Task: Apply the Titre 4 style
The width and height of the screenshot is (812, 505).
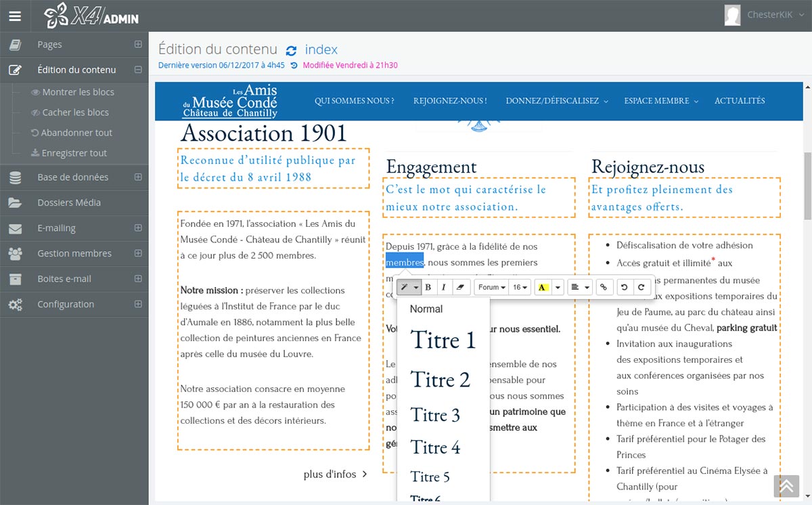Action: point(443,447)
